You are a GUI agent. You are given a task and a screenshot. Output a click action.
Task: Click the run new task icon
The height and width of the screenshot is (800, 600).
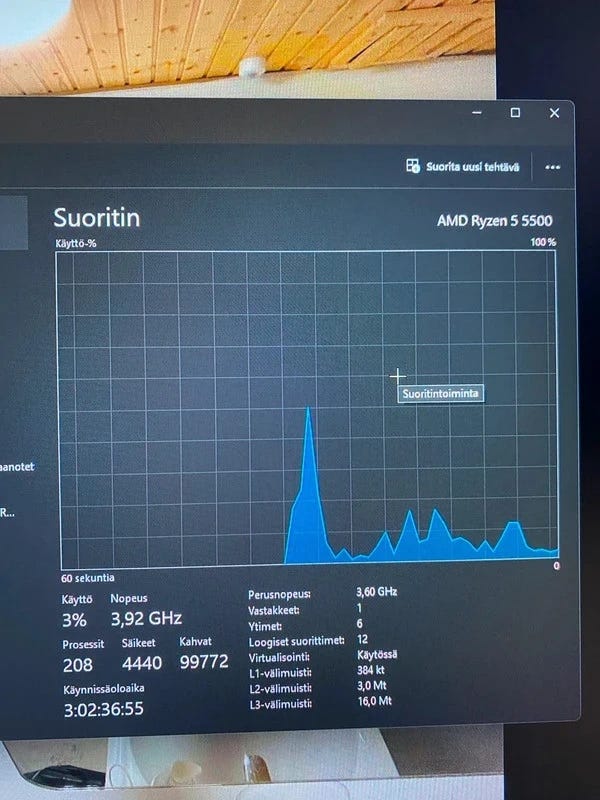413,166
